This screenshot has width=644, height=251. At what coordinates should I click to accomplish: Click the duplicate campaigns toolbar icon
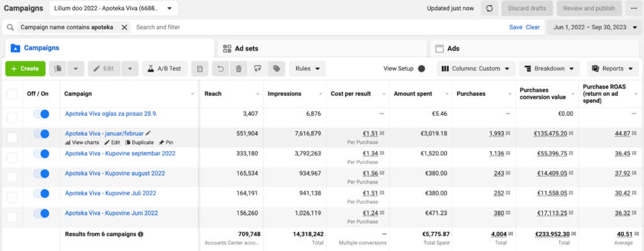58,69
